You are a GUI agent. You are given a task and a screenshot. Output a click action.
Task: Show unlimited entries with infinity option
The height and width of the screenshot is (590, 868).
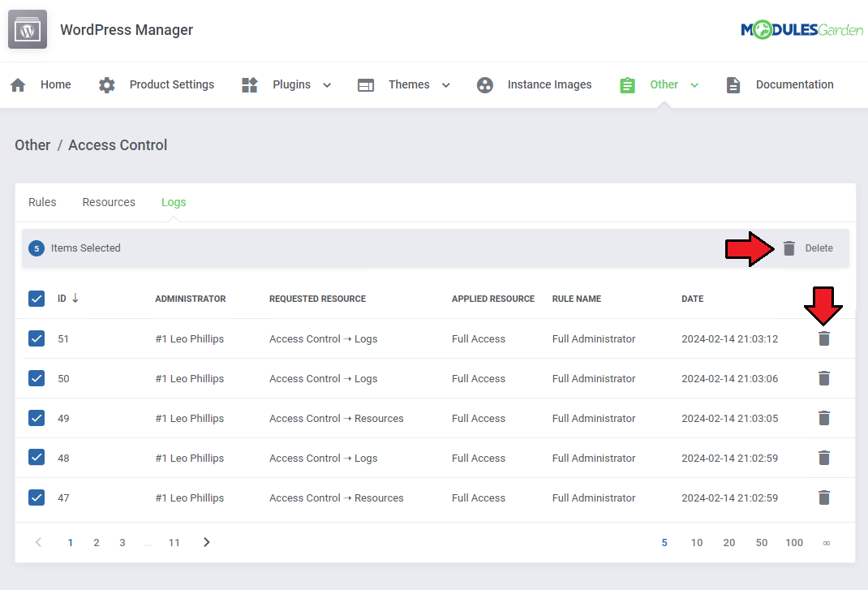[x=826, y=544]
